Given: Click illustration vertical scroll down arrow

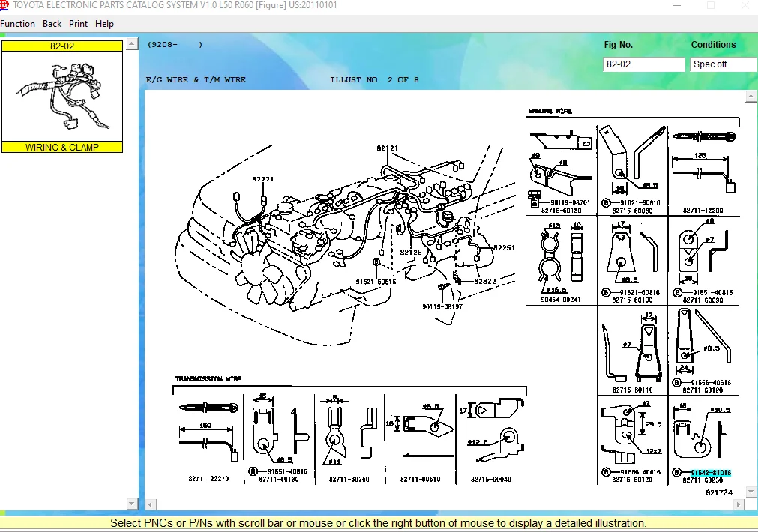Looking at the screenshot, I should pyautogui.click(x=751, y=492).
